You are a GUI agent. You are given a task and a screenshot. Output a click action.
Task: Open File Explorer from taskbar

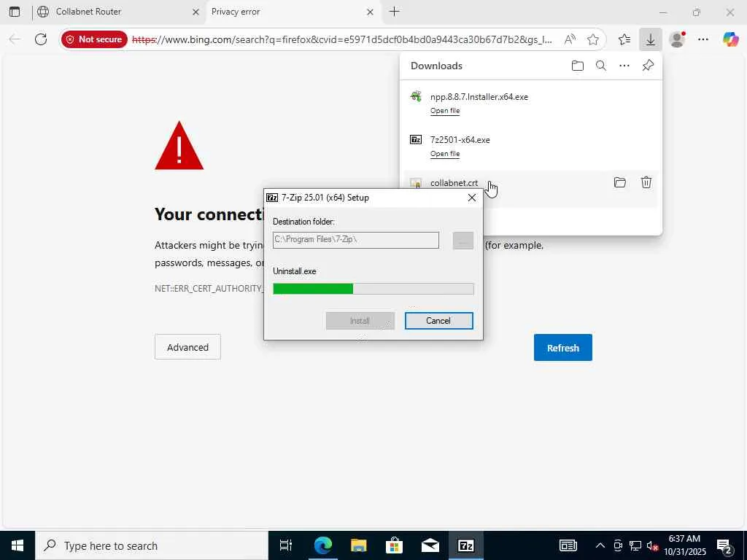pyautogui.click(x=358, y=545)
